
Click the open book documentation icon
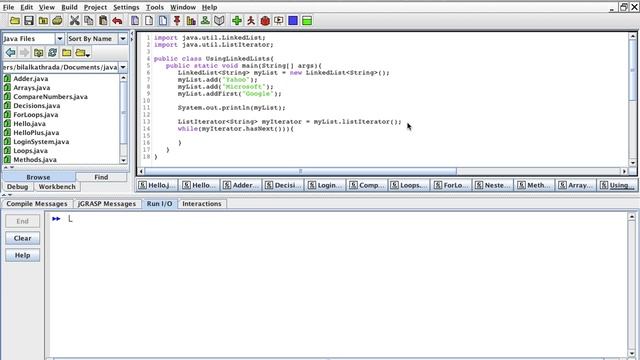click(x=219, y=21)
